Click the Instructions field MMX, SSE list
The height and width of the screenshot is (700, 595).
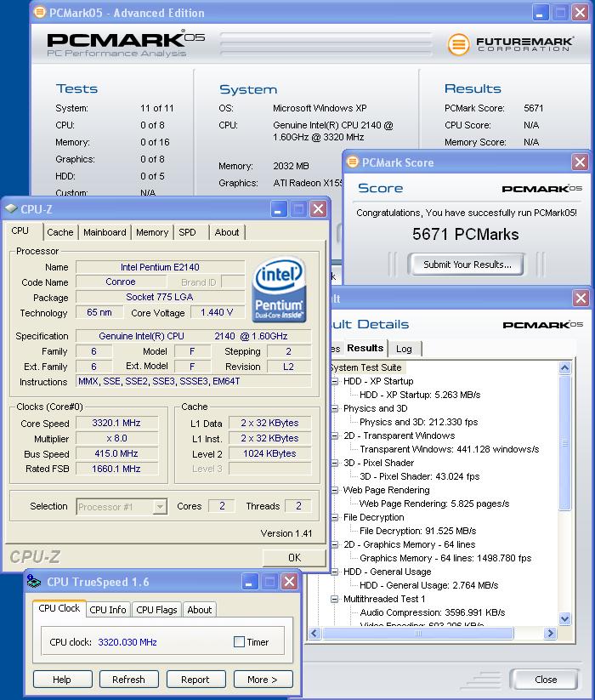(194, 381)
